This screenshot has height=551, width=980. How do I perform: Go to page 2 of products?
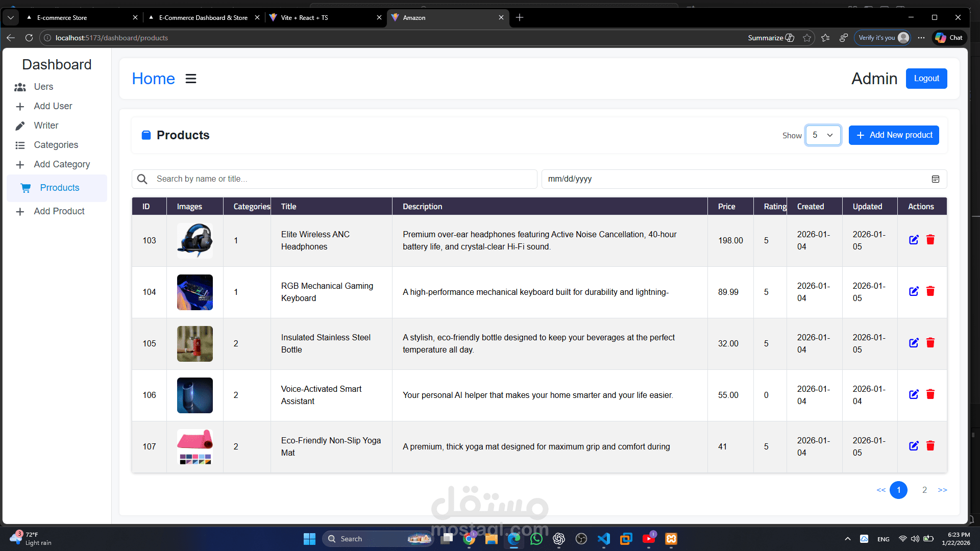click(x=924, y=490)
